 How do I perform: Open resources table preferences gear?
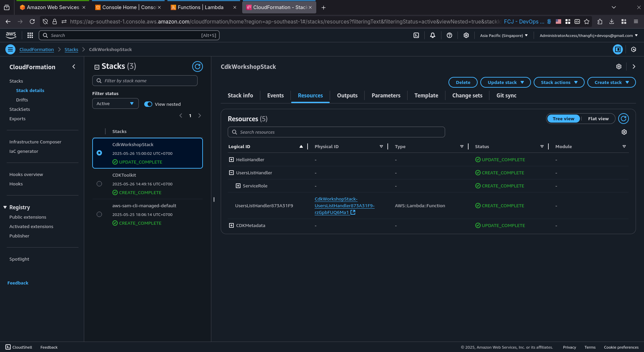pyautogui.click(x=624, y=132)
